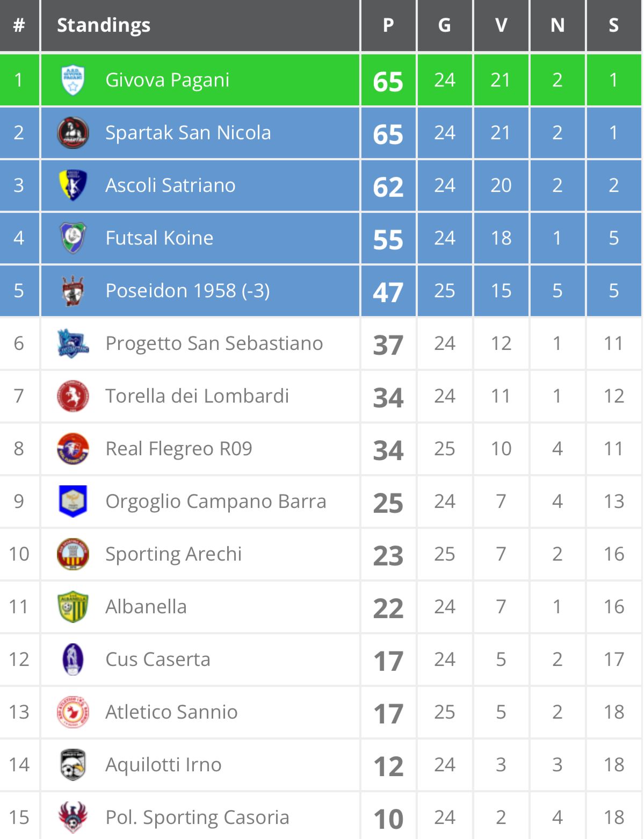Screen dimensions: 644x839
Task: Open the Sporting Arechi team name
Action: (x=173, y=554)
